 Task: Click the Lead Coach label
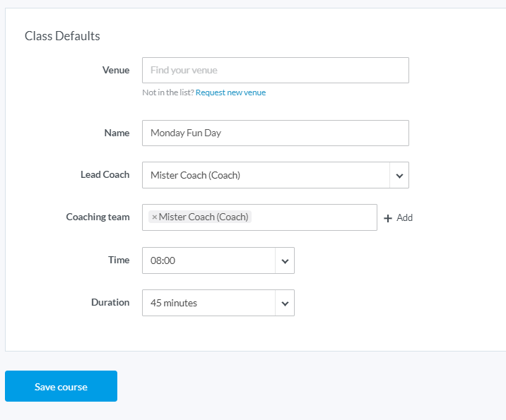[x=105, y=174]
